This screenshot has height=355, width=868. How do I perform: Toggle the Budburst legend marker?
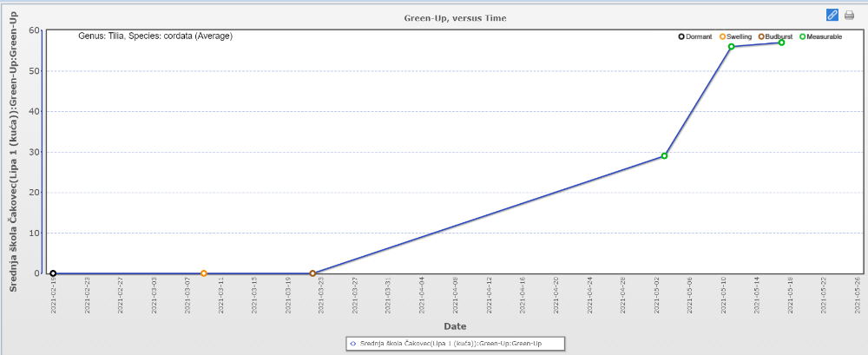(x=761, y=36)
